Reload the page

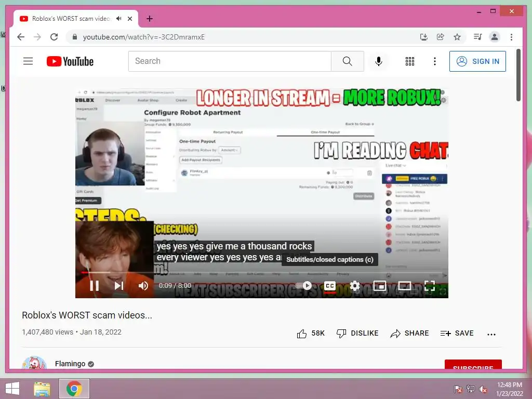click(54, 37)
